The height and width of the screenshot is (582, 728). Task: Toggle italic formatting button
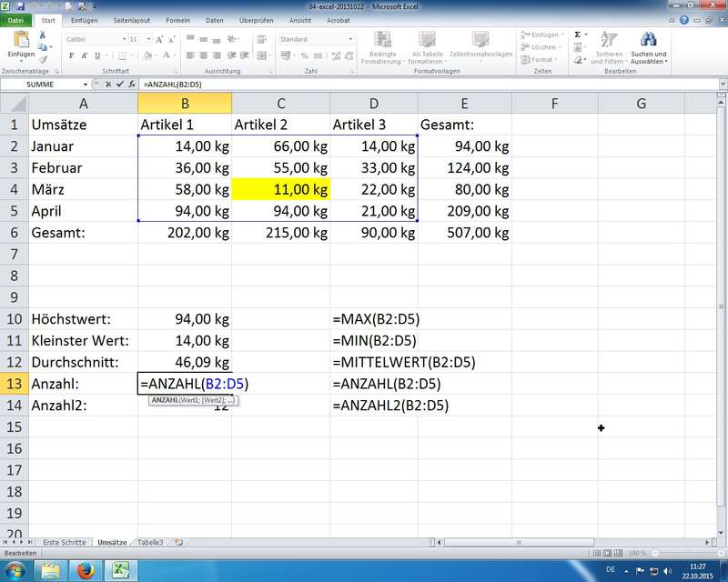coord(85,55)
